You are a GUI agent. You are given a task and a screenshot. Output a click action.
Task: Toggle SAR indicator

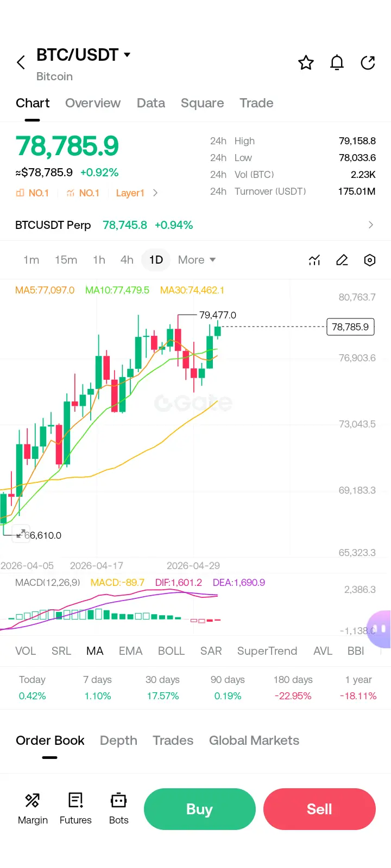[x=211, y=651]
